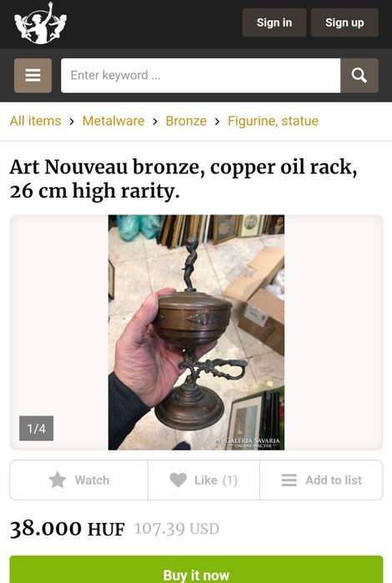The image size is (392, 583).
Task: Click the breadcrumb chevron after Bronze
Action: coord(217,121)
